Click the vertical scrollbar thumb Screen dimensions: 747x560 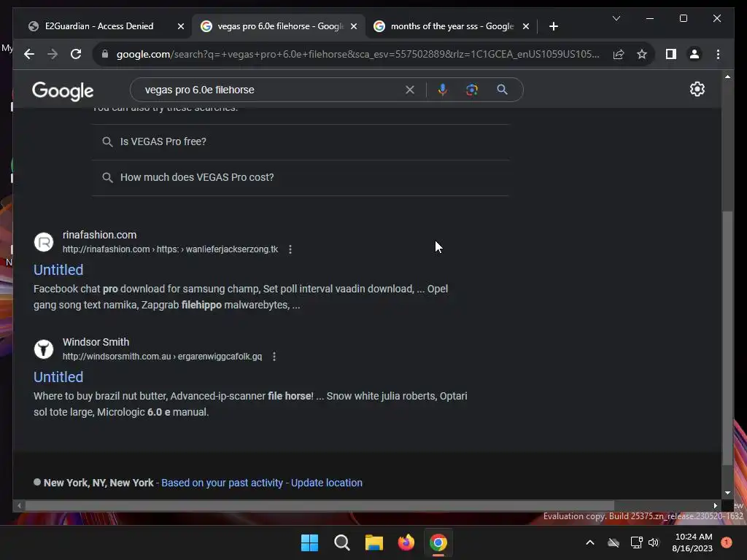(x=727, y=338)
